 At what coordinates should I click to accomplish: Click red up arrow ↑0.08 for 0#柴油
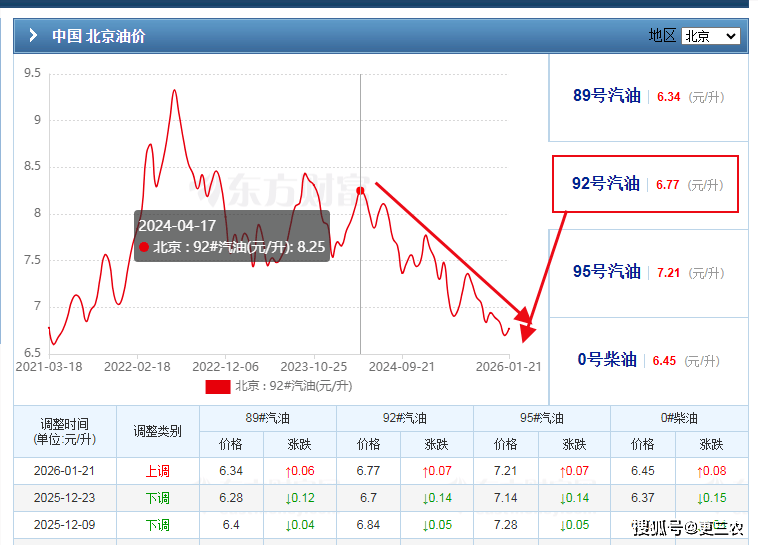pyautogui.click(x=711, y=471)
